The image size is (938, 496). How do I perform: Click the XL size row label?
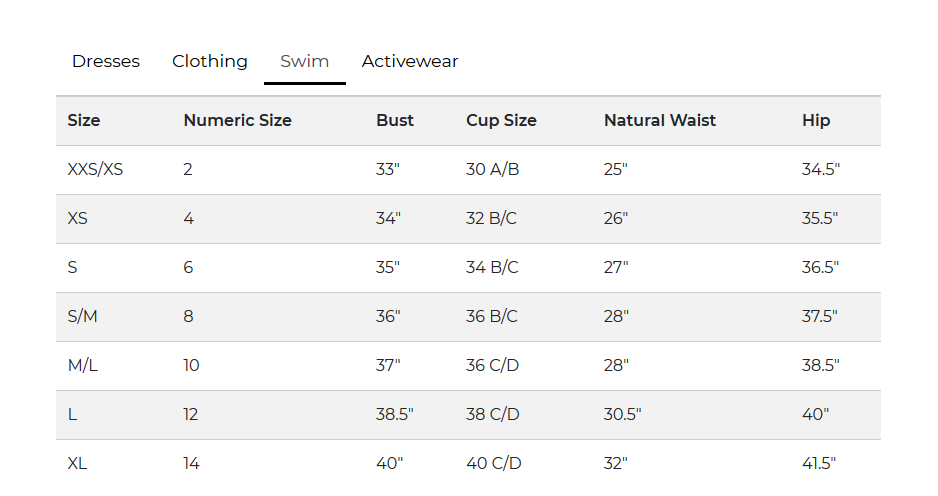pyautogui.click(x=77, y=463)
